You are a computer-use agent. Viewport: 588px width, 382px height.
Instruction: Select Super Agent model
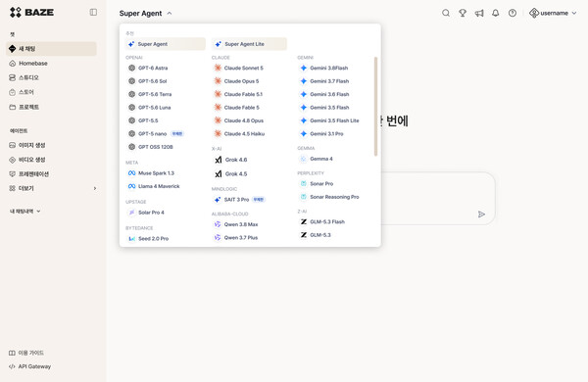tap(166, 44)
